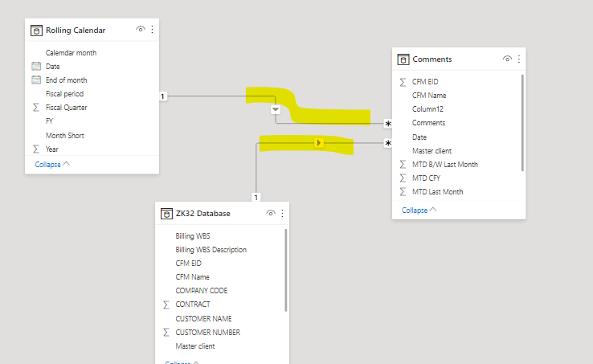Click the yellow filter arrow on ZK32 relationship
This screenshot has height=364, width=593.
pyautogui.click(x=319, y=143)
